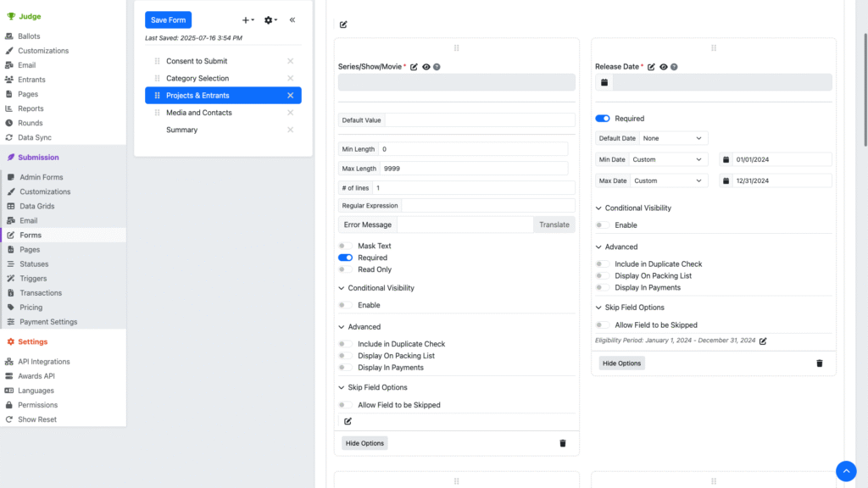Click the blue scroll-to-top arrow button

pyautogui.click(x=846, y=471)
